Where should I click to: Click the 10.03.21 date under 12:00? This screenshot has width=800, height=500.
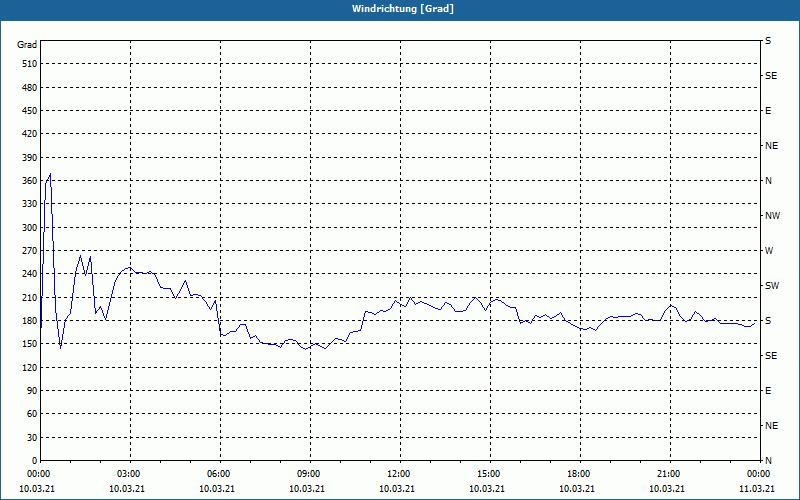[397, 489]
